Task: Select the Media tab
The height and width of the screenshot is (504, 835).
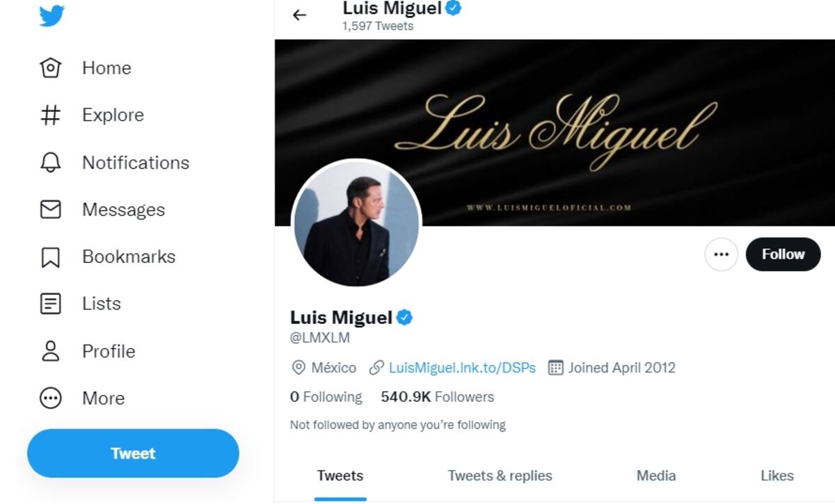Action: 656,476
